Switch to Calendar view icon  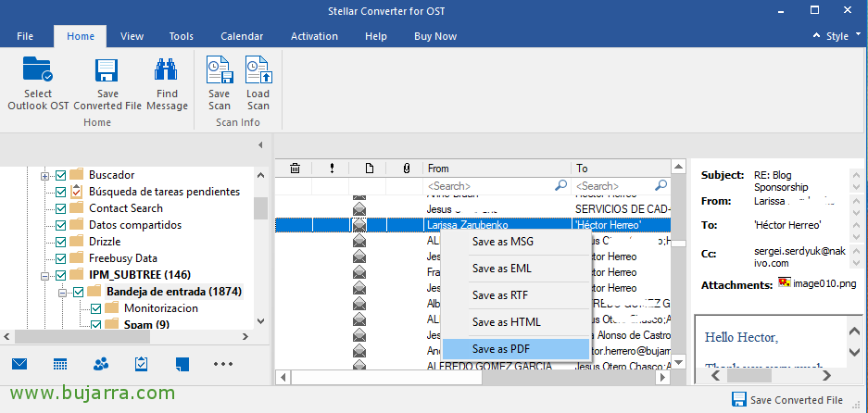click(x=60, y=364)
